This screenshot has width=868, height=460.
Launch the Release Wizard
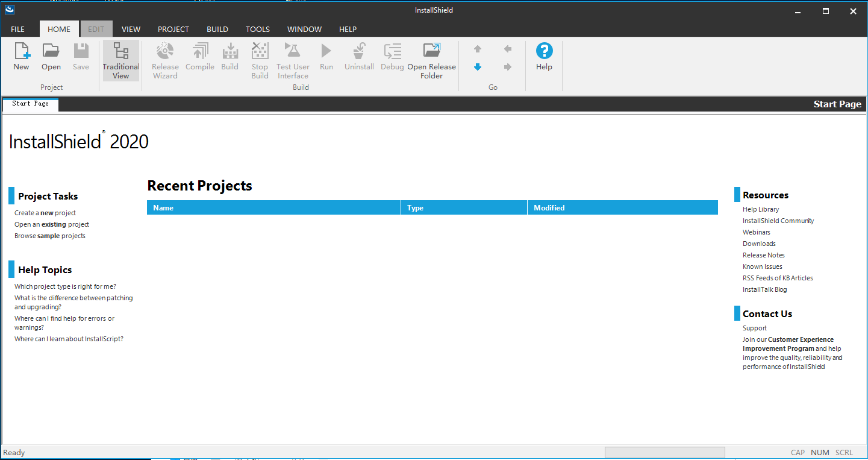(x=165, y=61)
